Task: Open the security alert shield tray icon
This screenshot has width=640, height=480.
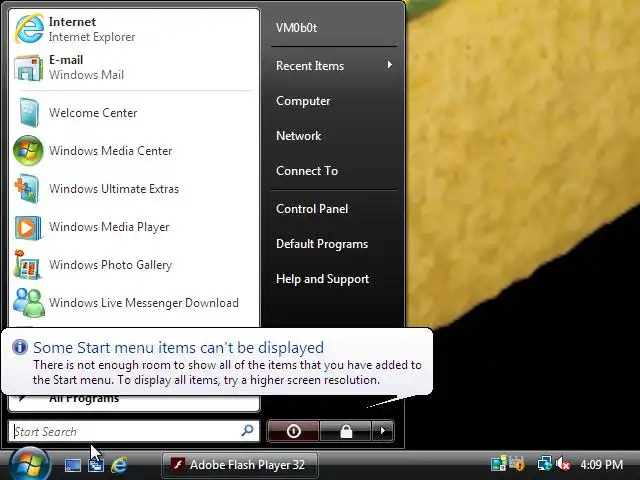Action: point(517,464)
